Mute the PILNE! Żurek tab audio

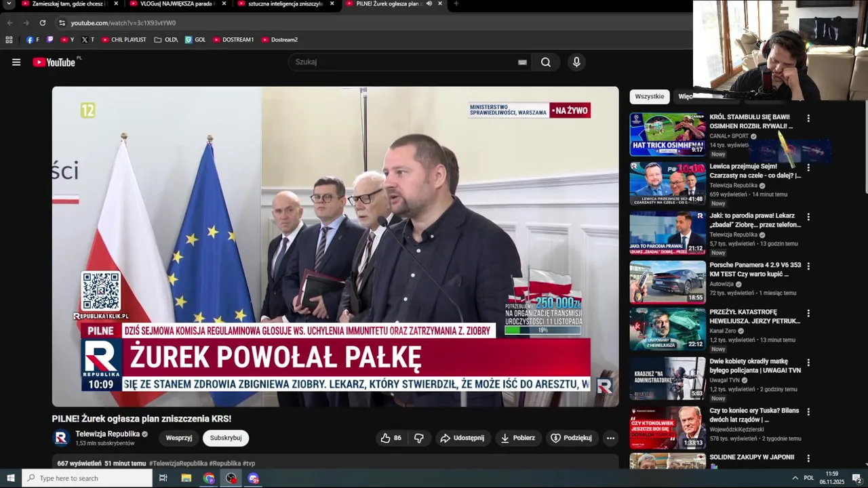[429, 3]
